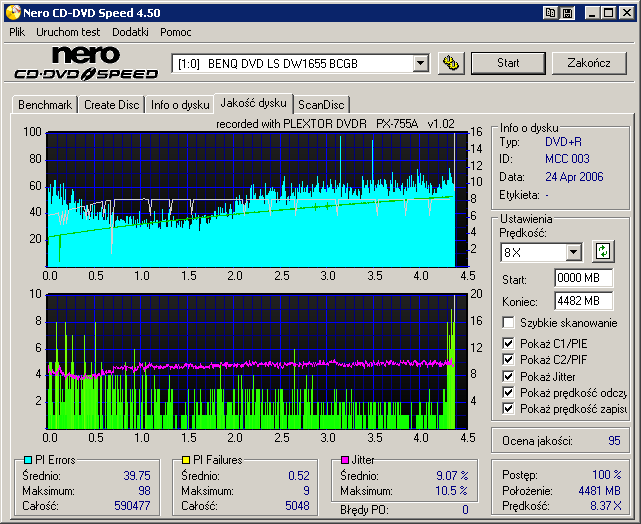The width and height of the screenshot is (641, 524).
Task: Click the copy screenshot icon in title bar
Action: [550, 13]
